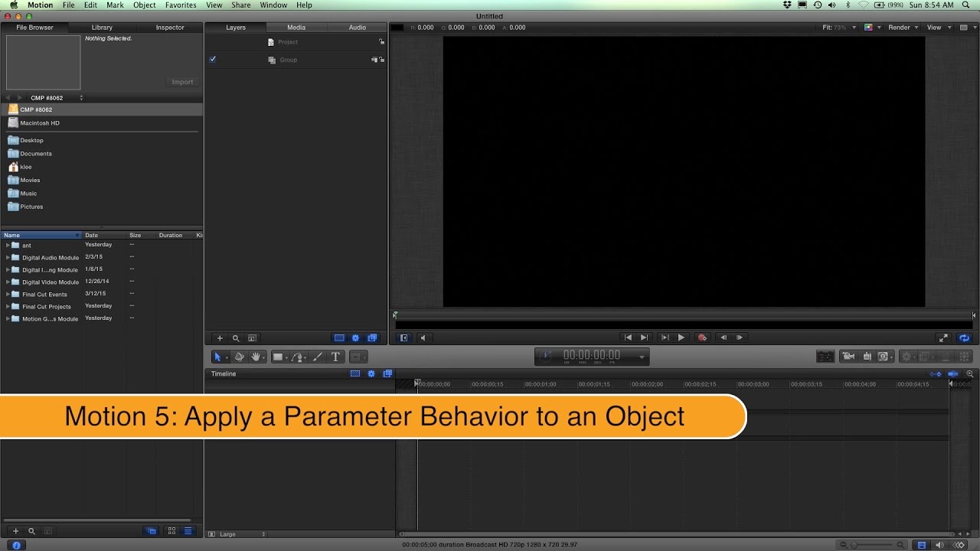Click the search magnifier in Layers pane
The width and height of the screenshot is (980, 551).
point(236,338)
